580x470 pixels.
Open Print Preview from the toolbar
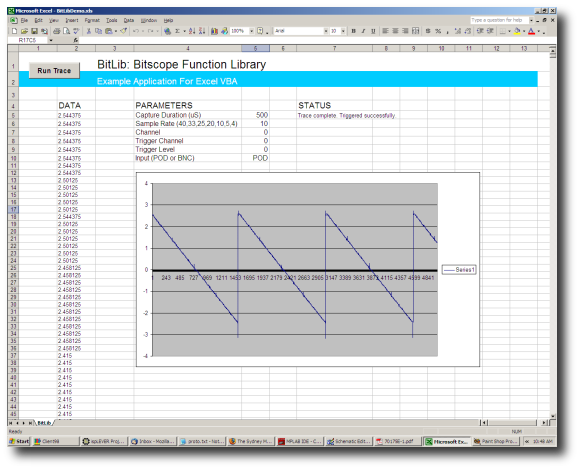click(66, 31)
